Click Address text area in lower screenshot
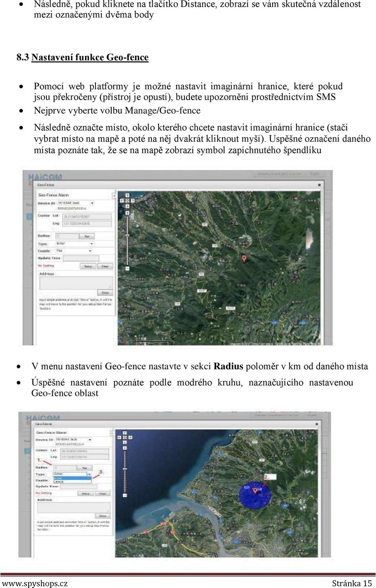Viewport: 376px width, 588px height. tap(74, 507)
